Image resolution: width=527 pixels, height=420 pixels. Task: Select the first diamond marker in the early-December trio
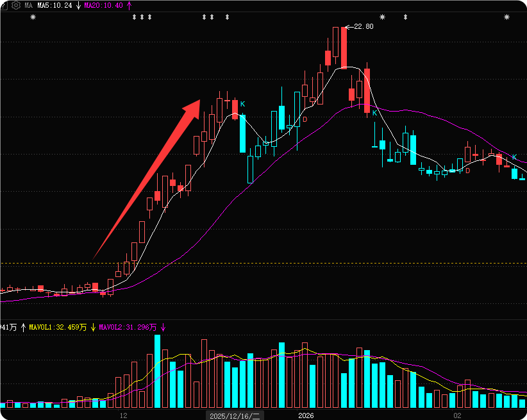pyautogui.click(x=134, y=17)
